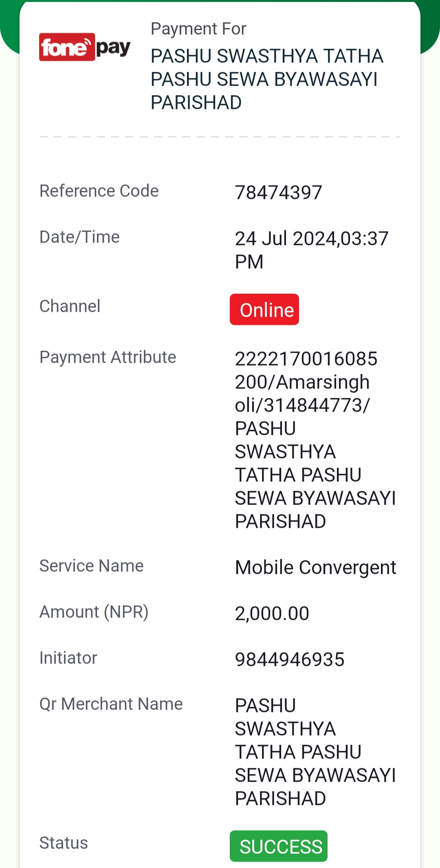Click the Initiator label
The height and width of the screenshot is (868, 440).
pyautogui.click(x=68, y=658)
